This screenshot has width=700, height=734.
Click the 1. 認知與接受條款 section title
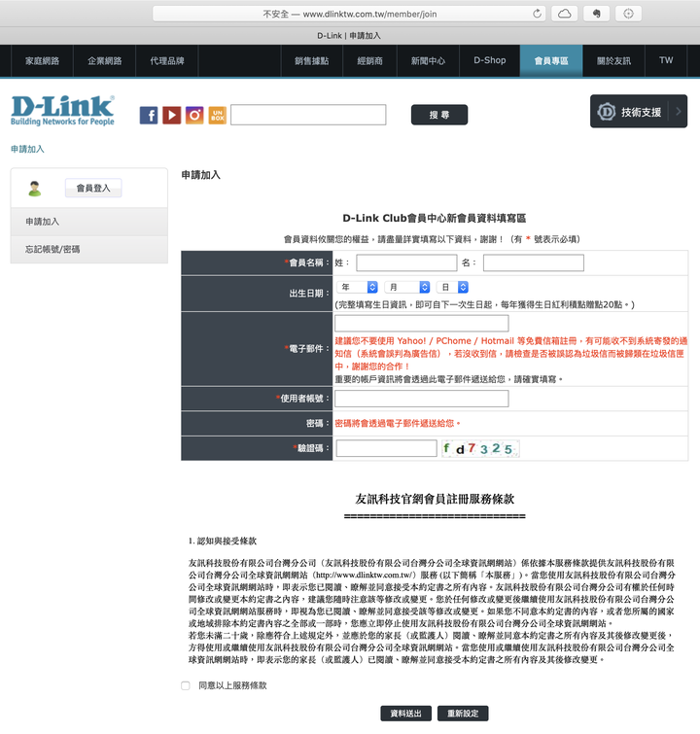[223, 542]
